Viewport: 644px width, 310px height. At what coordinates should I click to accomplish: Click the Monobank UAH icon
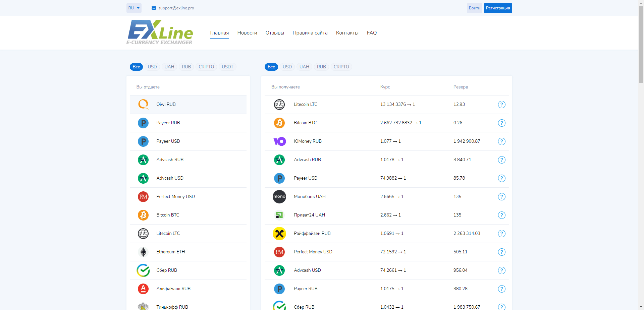(279, 197)
